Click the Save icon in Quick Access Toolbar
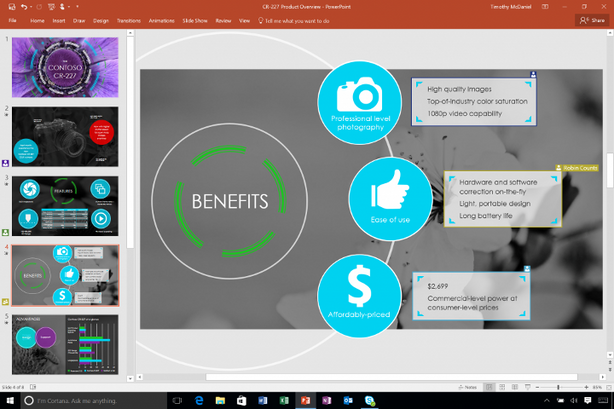 [x=10, y=7]
